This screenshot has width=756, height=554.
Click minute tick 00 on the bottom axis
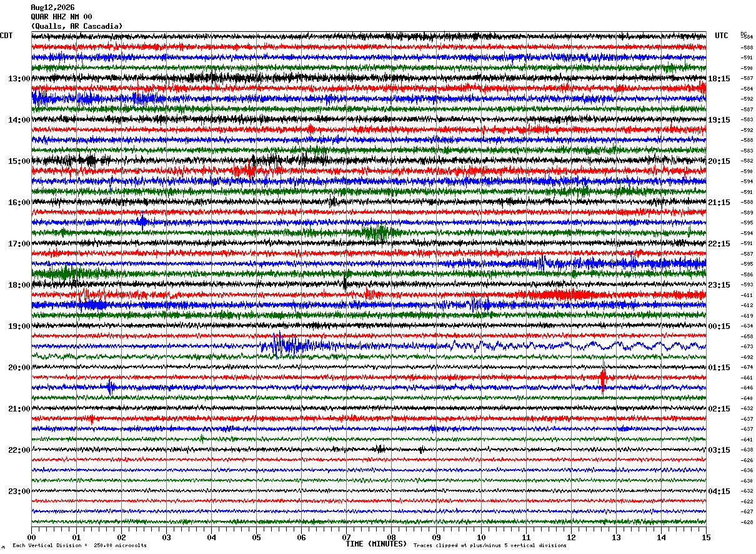click(31, 537)
